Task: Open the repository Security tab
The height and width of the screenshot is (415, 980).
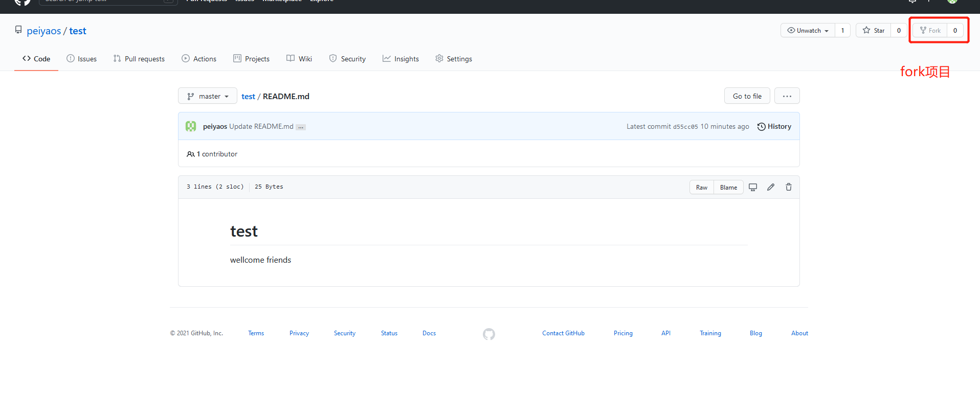Action: pyautogui.click(x=347, y=59)
